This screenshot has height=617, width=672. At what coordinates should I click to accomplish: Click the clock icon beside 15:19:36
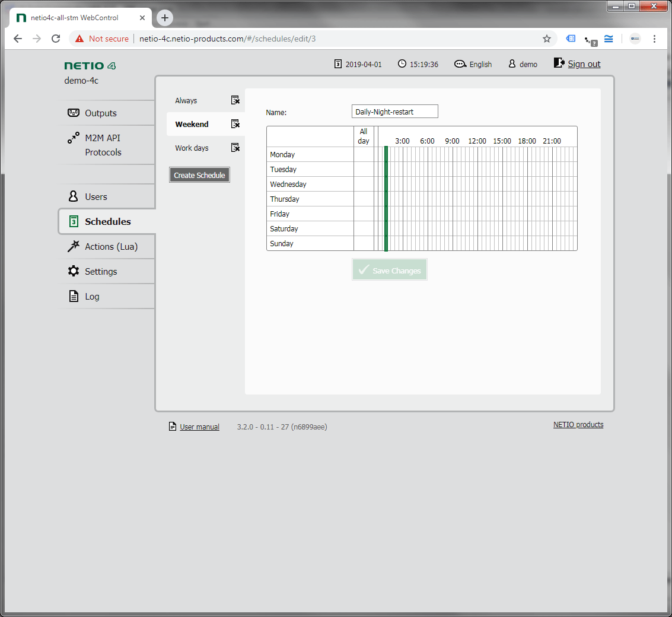(402, 64)
